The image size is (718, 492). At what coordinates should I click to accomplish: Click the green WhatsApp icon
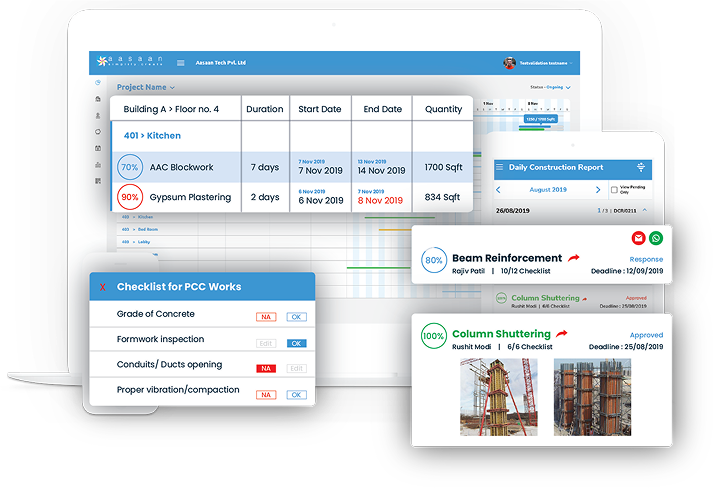click(x=655, y=238)
